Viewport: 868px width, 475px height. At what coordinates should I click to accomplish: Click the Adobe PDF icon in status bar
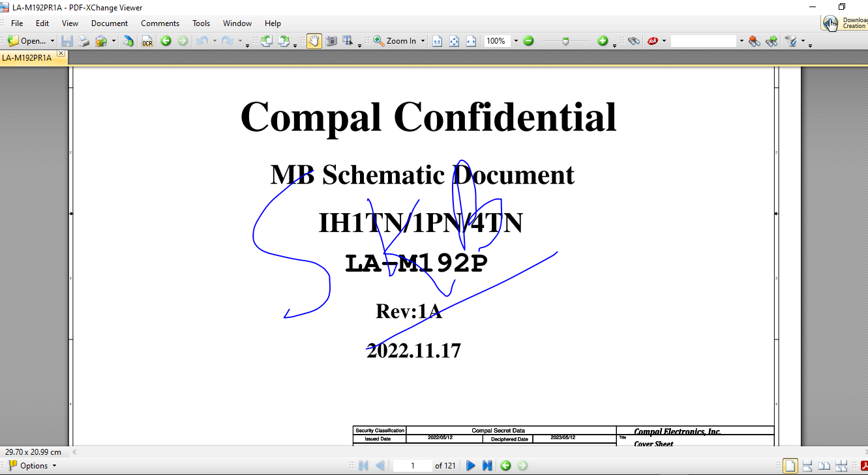pos(865,466)
